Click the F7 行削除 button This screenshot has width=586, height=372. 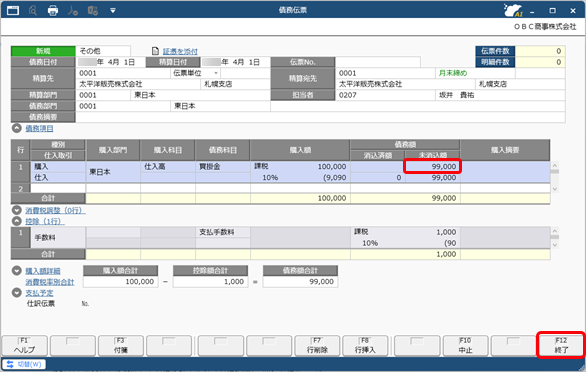(x=317, y=345)
